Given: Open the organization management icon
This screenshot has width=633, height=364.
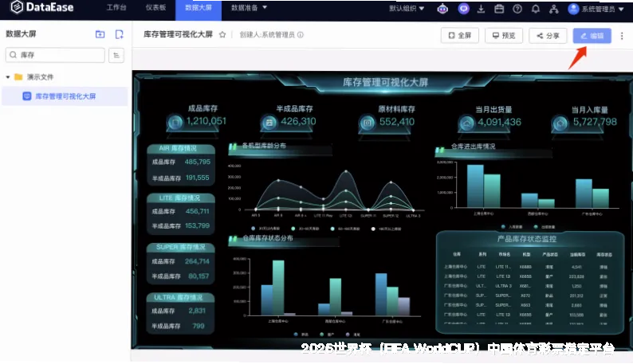Looking at the screenshot, I should [554, 9].
